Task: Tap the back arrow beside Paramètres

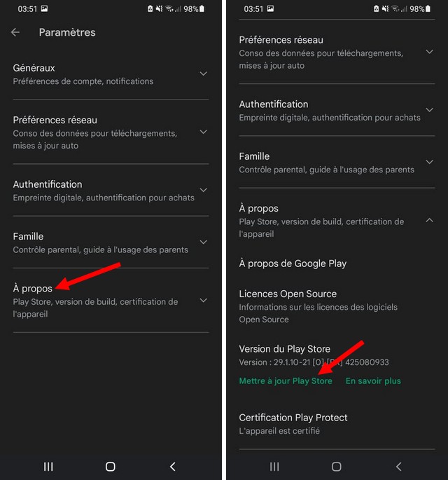Action: click(15, 32)
